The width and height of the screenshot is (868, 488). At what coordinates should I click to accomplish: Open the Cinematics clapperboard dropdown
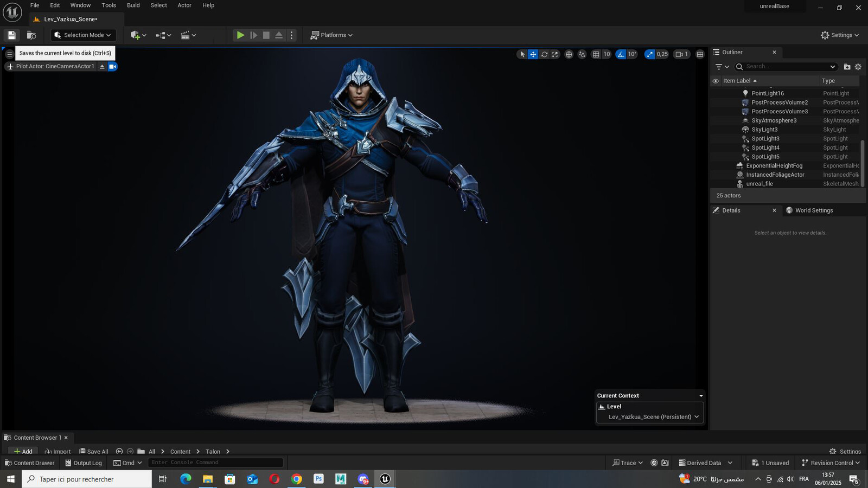click(188, 35)
